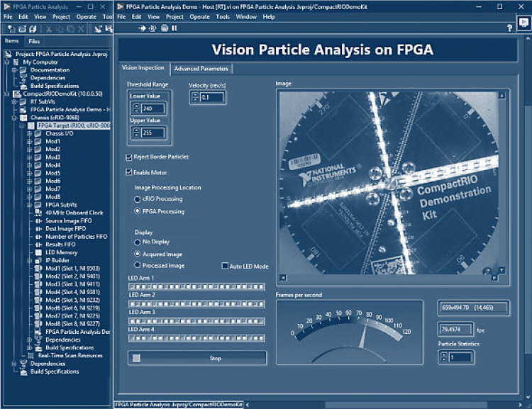This screenshot has width=532, height=409.
Task: Switch to the Advanced Parameters tab
Action: pyautogui.click(x=201, y=69)
